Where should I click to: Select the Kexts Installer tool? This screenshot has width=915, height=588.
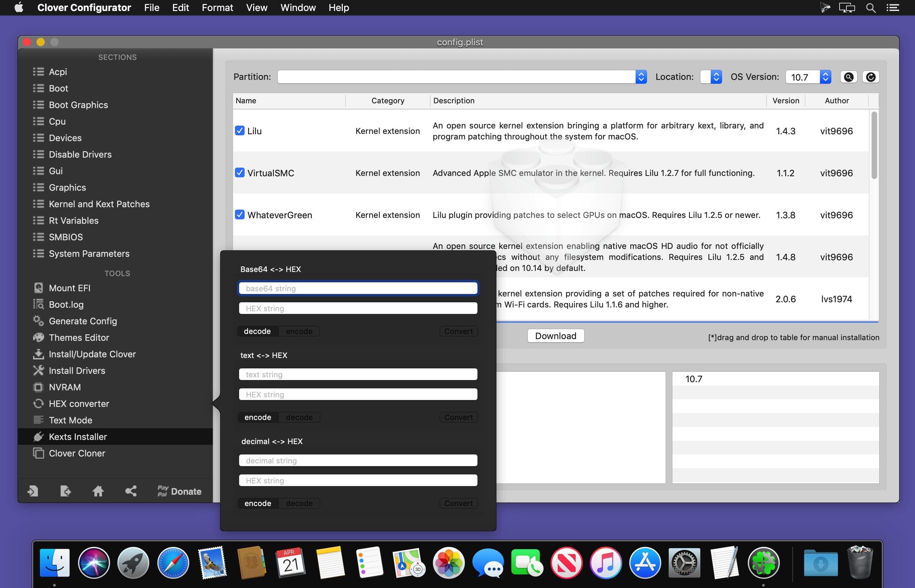115,437
